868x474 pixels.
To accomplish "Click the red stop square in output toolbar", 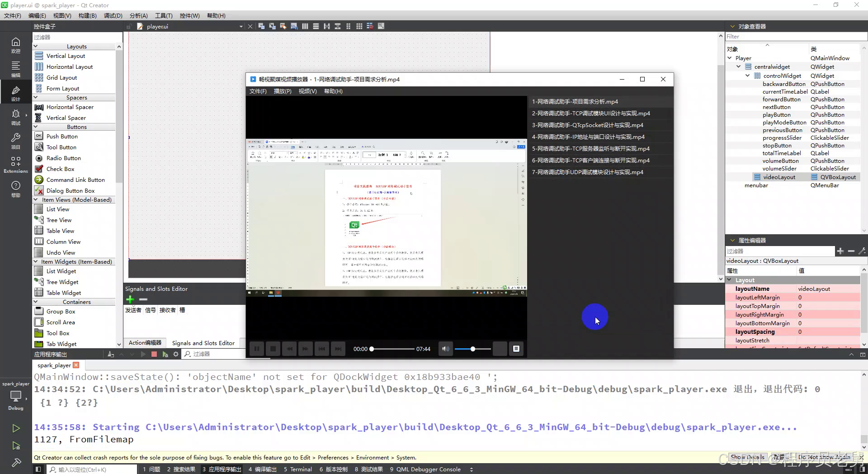I will (x=154, y=354).
